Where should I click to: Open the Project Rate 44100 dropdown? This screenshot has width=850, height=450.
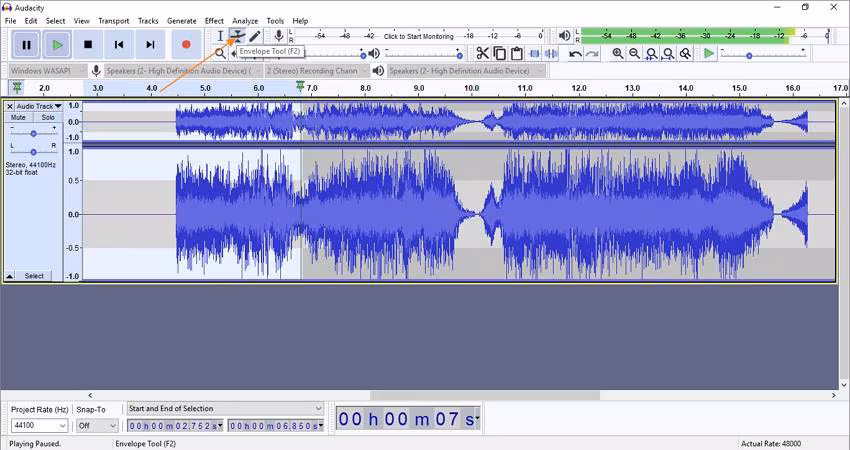click(39, 426)
